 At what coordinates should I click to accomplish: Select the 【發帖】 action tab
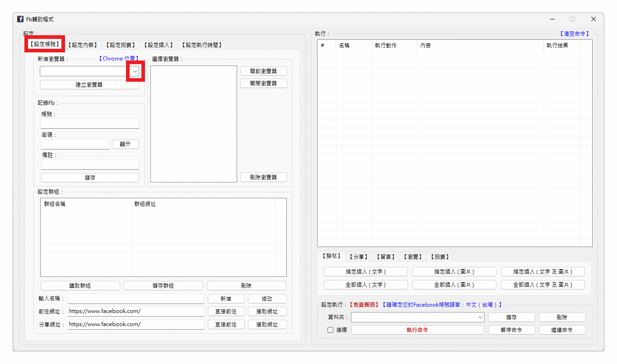[x=332, y=256]
